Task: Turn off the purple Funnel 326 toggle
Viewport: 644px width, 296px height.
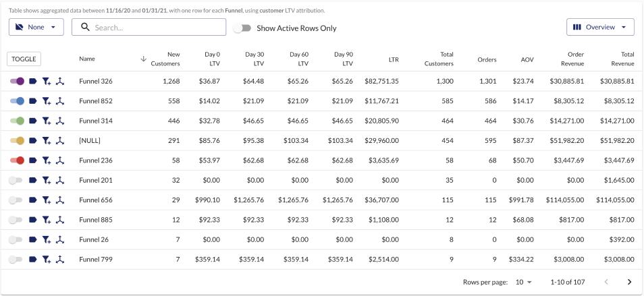Action: click(18, 82)
